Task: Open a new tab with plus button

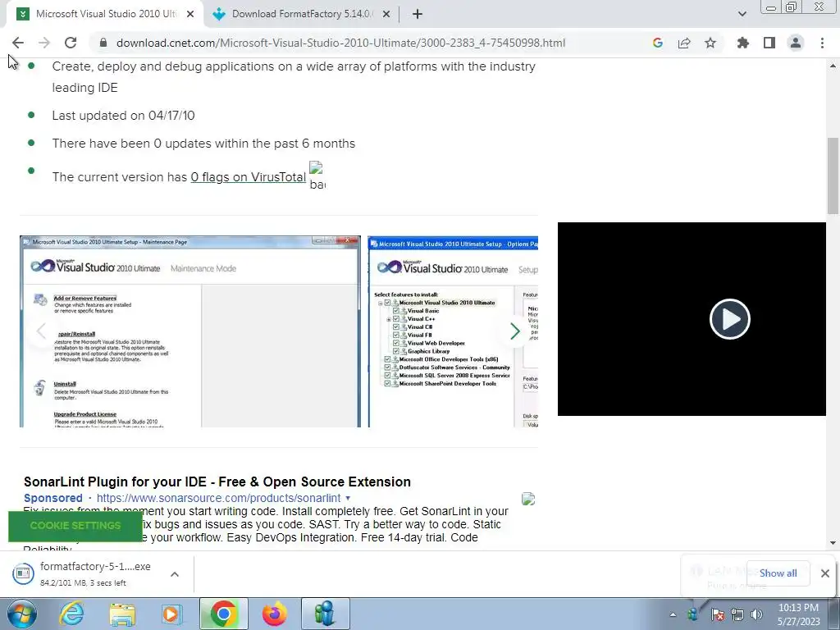Action: (418, 15)
